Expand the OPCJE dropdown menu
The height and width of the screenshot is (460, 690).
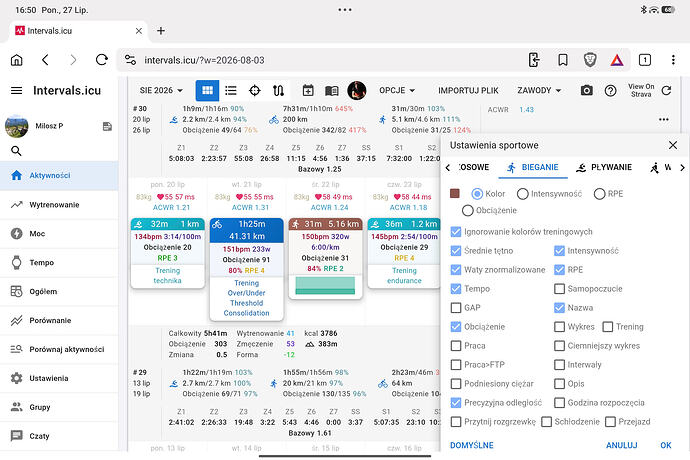coord(397,91)
